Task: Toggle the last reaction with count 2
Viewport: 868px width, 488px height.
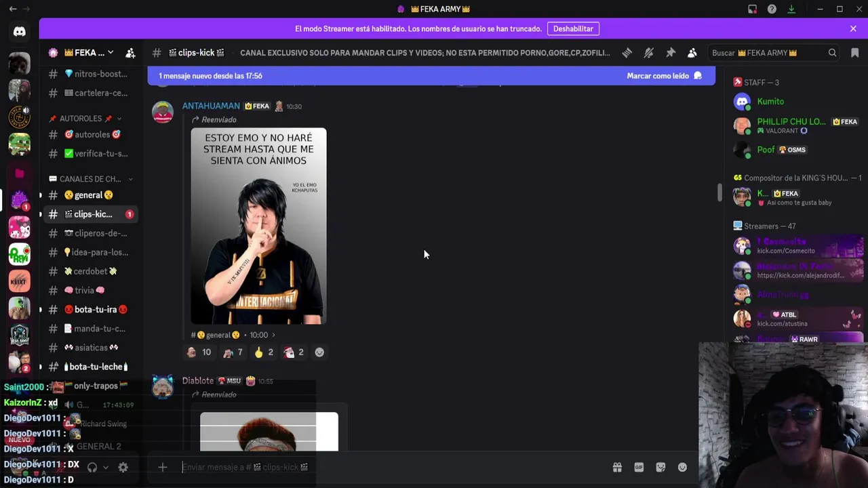Action: (x=294, y=352)
